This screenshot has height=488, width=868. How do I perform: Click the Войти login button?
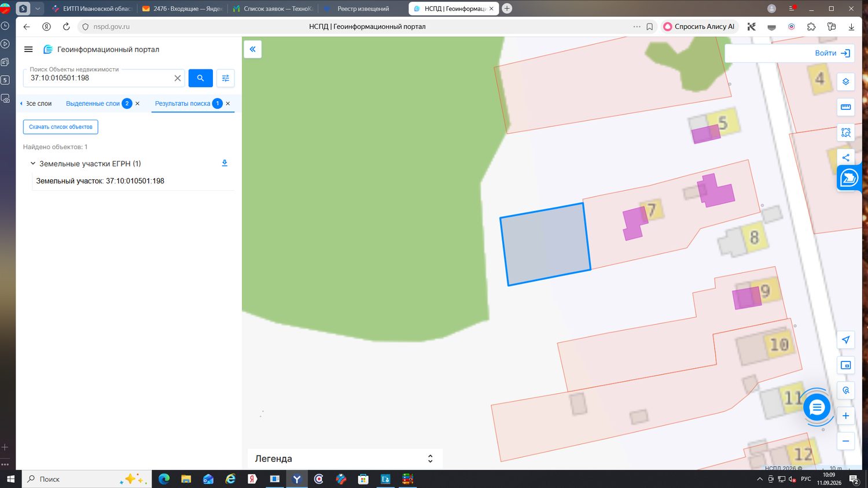pos(832,53)
